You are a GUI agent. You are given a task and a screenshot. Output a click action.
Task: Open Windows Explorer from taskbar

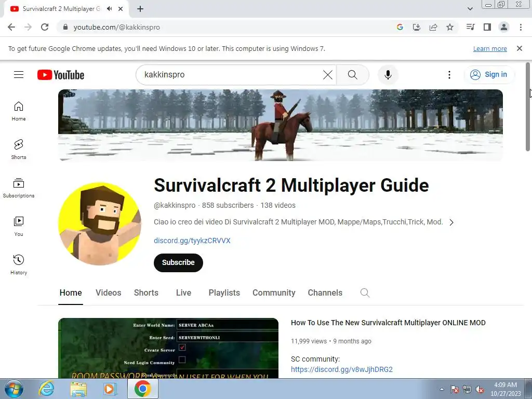pos(78,389)
